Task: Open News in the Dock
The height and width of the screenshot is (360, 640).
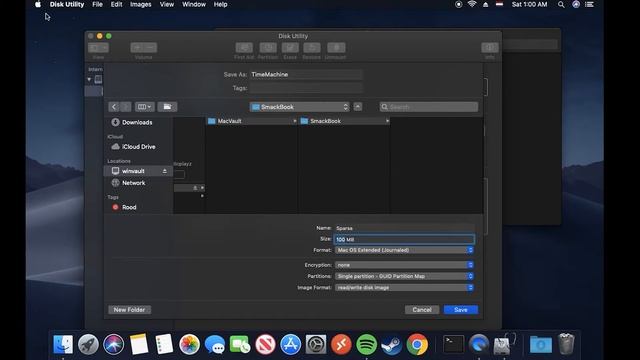Action: pos(265,344)
